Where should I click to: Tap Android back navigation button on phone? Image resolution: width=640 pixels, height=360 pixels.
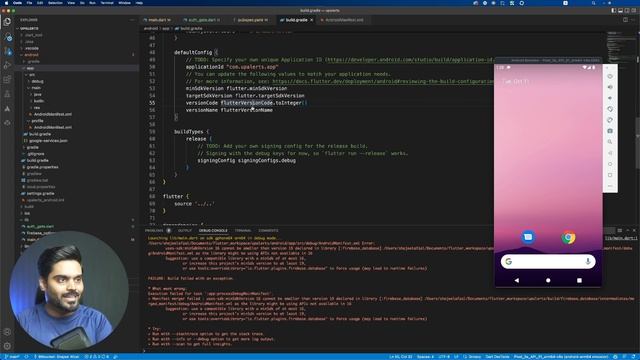click(517, 280)
